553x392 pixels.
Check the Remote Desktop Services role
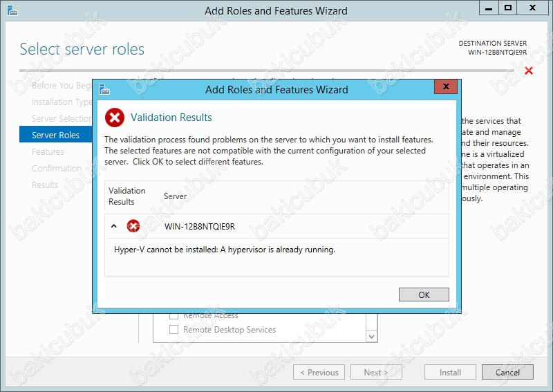(174, 330)
